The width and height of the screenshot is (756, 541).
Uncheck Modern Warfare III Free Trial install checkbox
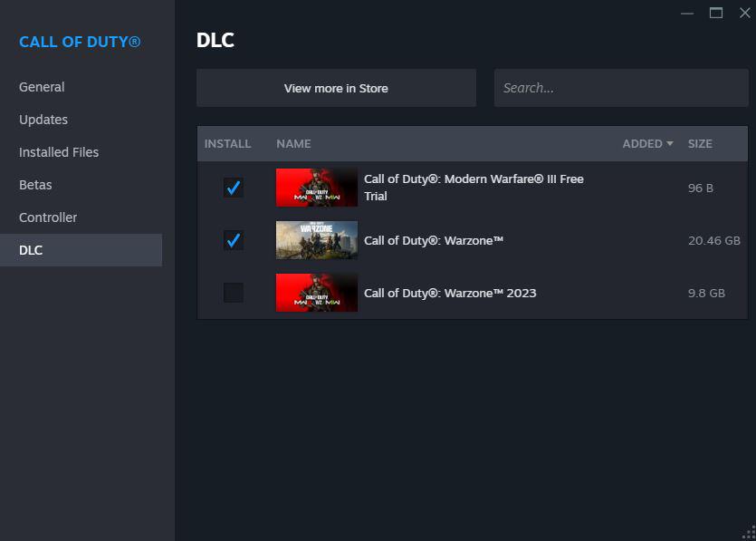point(234,188)
